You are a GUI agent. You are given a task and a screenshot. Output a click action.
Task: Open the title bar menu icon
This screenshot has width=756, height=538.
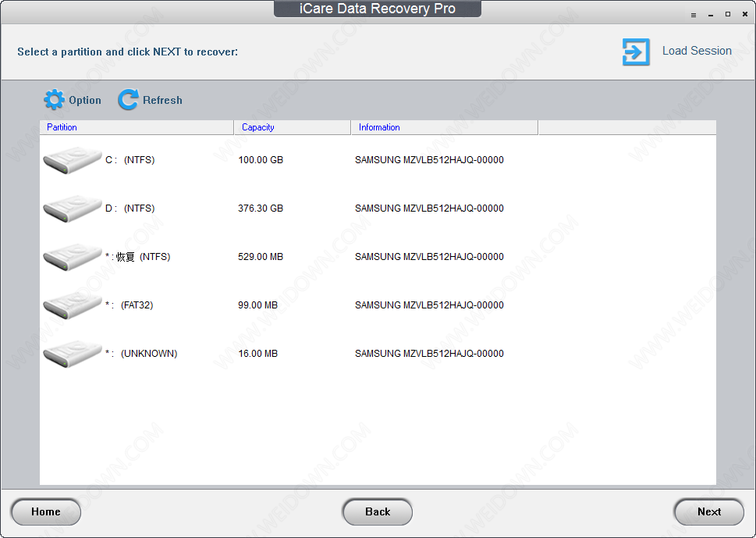click(694, 15)
